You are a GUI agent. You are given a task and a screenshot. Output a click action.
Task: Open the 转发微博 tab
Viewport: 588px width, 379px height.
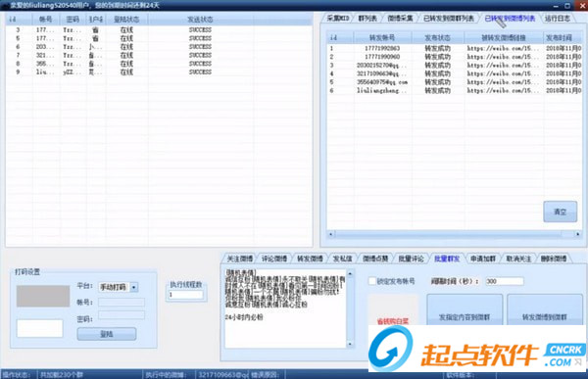click(310, 259)
